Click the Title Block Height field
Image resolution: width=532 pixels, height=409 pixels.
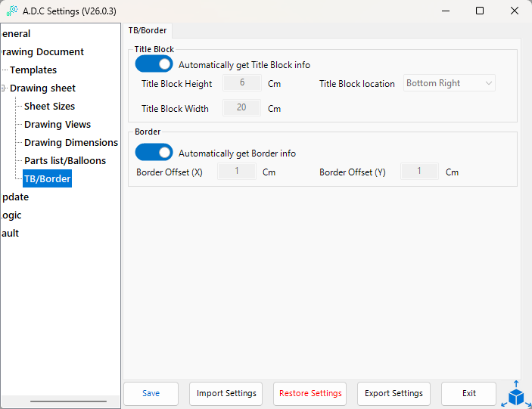point(241,83)
